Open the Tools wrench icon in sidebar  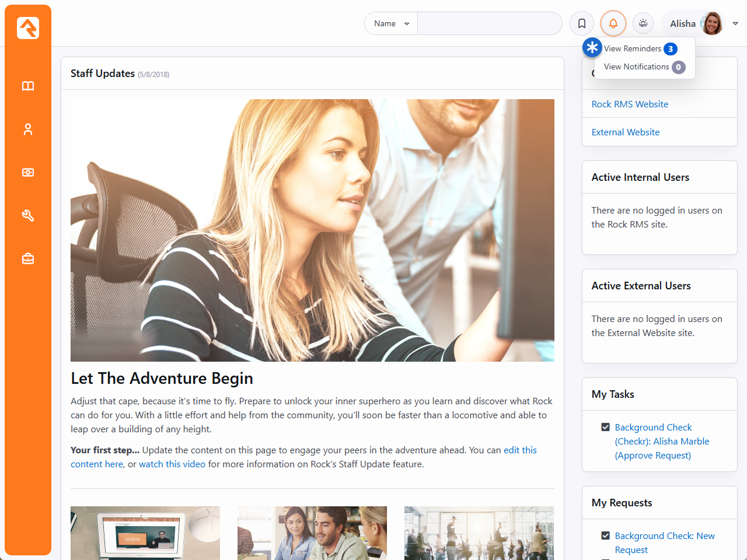28,216
